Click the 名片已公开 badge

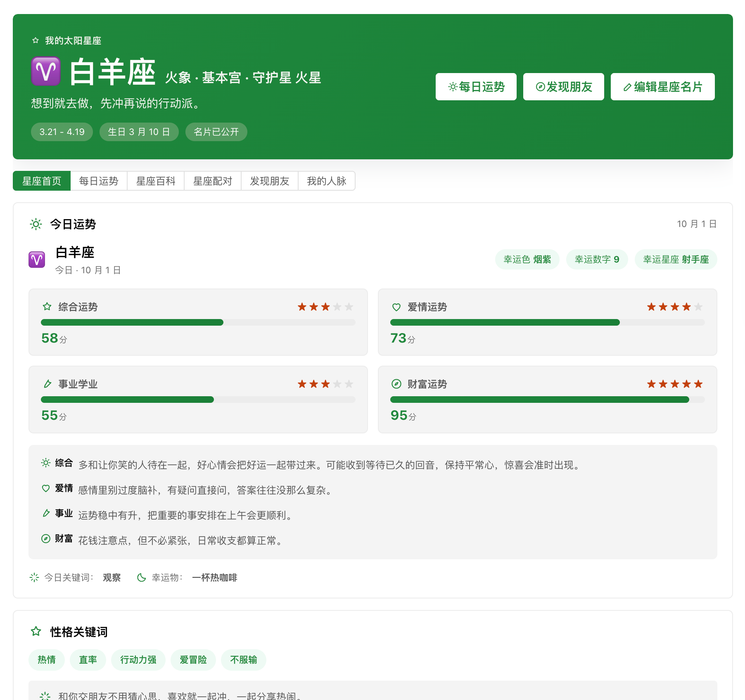point(216,132)
